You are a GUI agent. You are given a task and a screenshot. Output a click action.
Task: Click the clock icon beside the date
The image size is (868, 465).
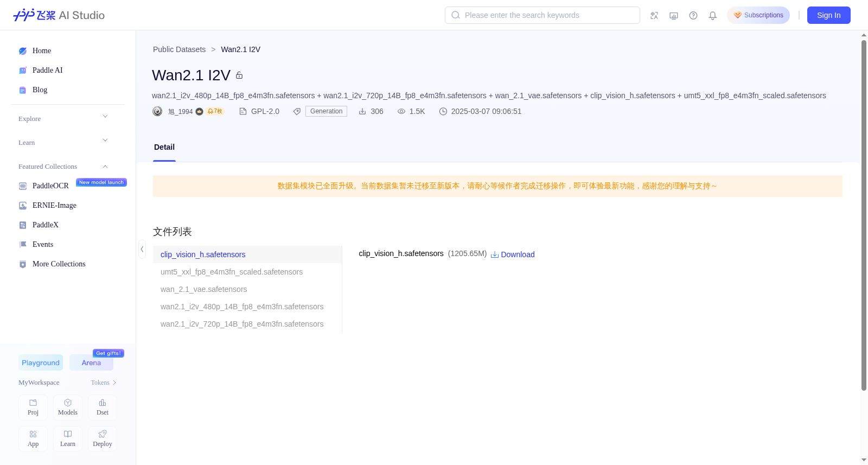click(x=443, y=111)
